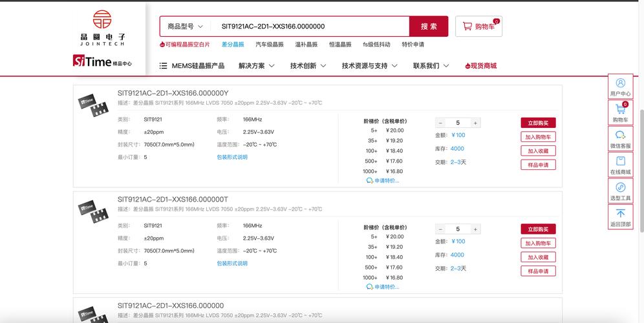
Task: Click the red 搜索 search button
Action: coord(429,26)
